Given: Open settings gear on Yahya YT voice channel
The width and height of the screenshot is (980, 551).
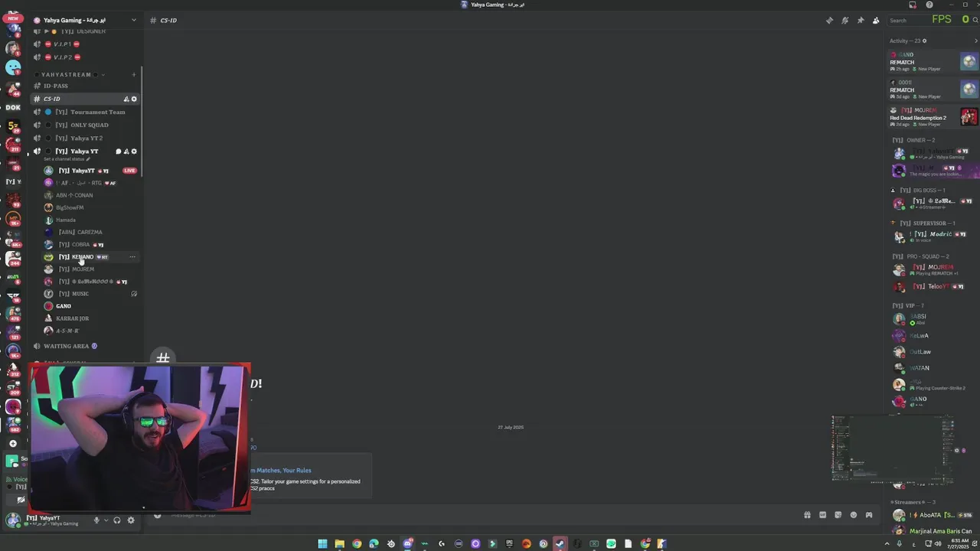Looking at the screenshot, I should (134, 152).
